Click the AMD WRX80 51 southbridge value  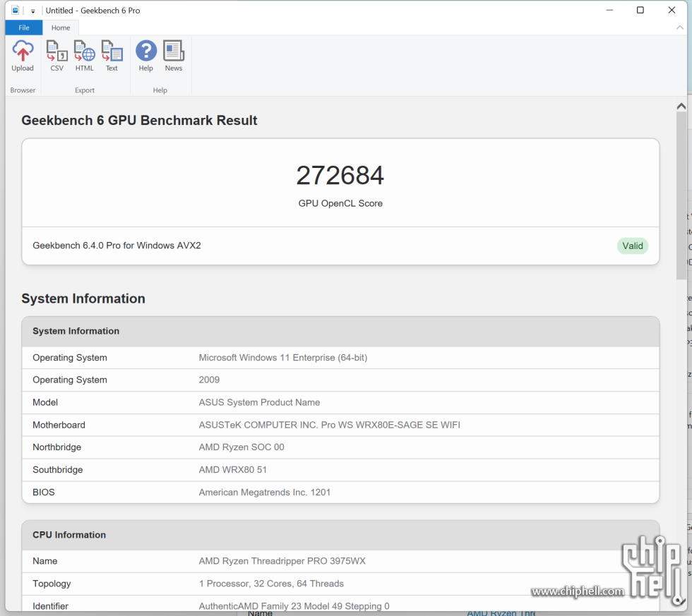click(232, 470)
